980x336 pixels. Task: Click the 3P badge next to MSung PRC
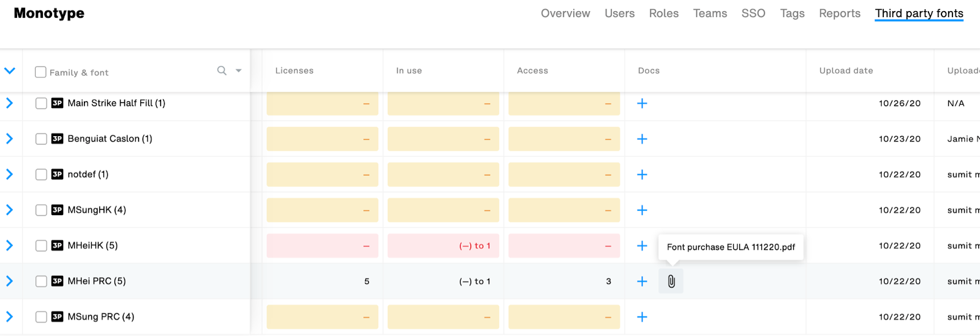tap(57, 316)
